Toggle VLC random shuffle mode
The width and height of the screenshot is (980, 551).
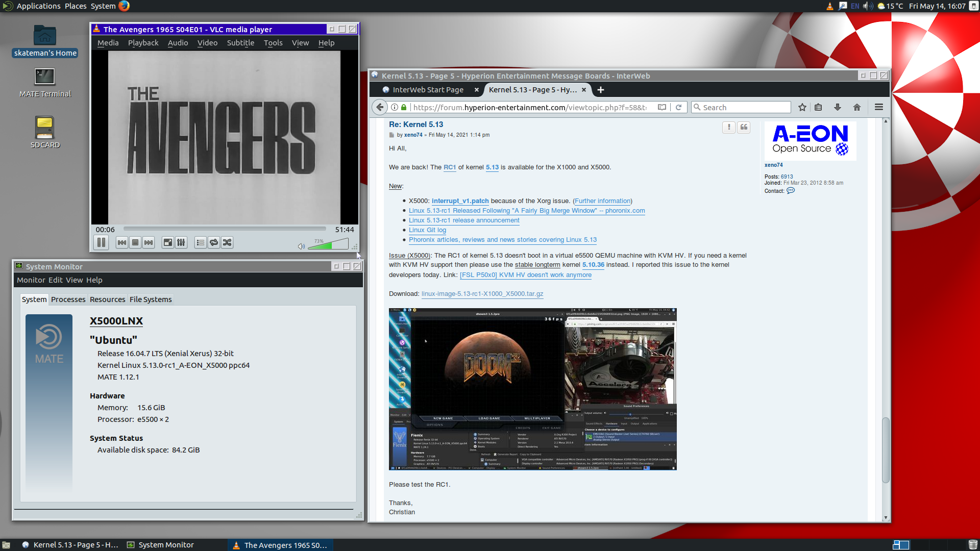[227, 243]
